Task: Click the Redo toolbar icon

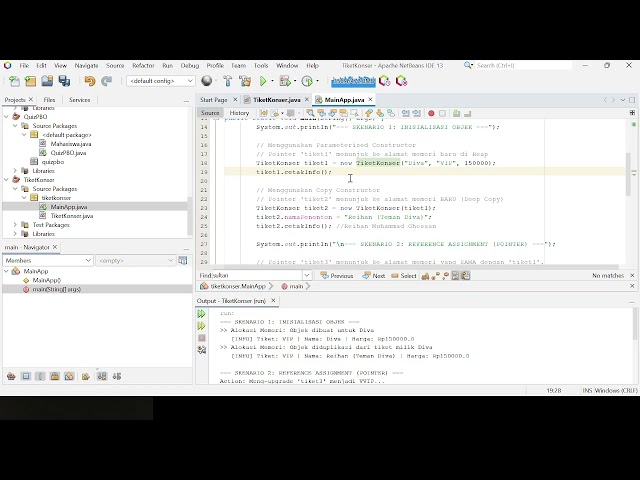Action: pos(107,81)
